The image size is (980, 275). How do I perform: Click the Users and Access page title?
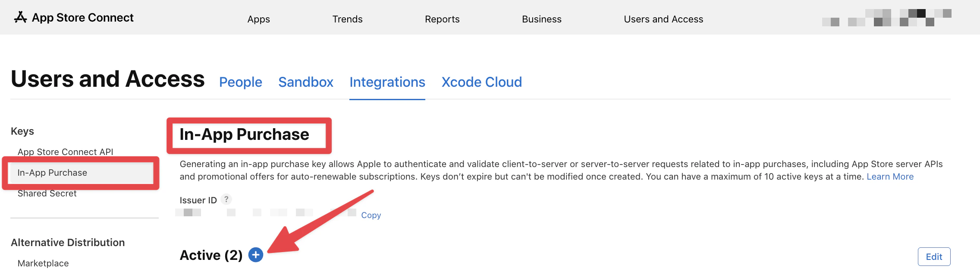point(108,79)
